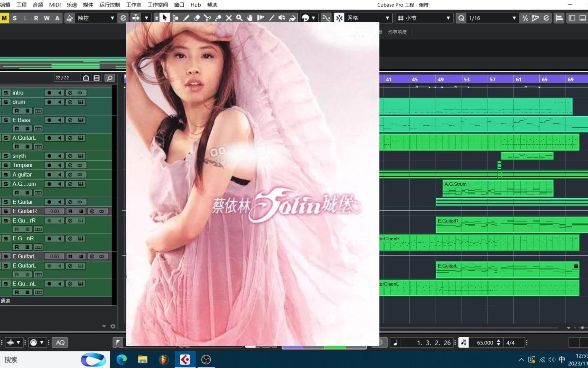The width and height of the screenshot is (588, 368).
Task: Click lane button under A.GuitarL track
Action: [x=38, y=147]
